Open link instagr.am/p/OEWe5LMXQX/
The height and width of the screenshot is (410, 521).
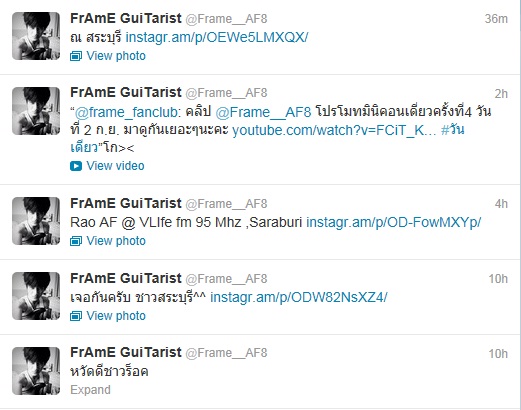point(217,37)
